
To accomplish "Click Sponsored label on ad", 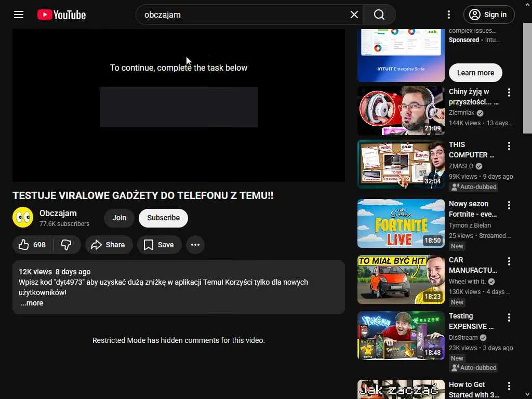I will pos(464,40).
